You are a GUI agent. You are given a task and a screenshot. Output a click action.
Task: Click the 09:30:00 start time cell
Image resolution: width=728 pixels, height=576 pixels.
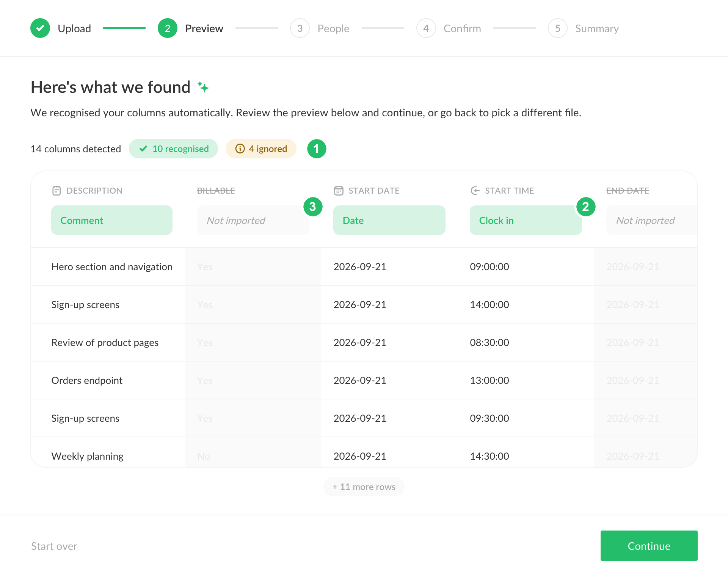tap(490, 418)
